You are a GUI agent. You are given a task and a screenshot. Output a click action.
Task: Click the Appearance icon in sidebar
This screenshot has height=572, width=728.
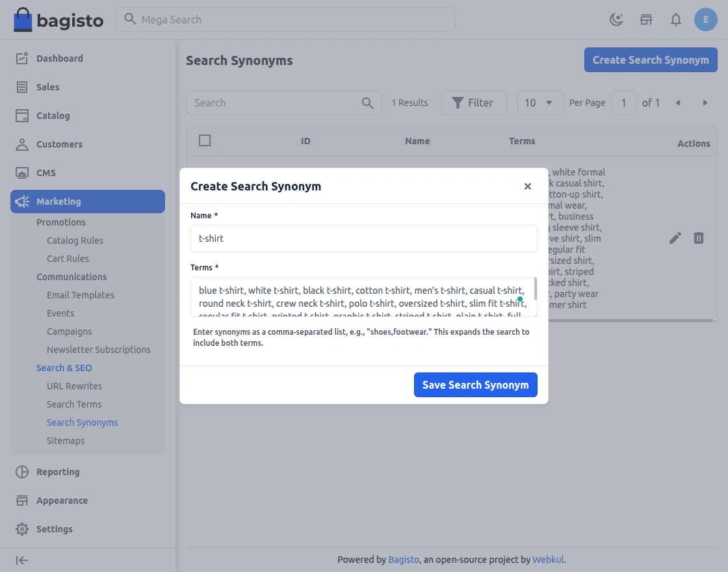click(x=22, y=500)
